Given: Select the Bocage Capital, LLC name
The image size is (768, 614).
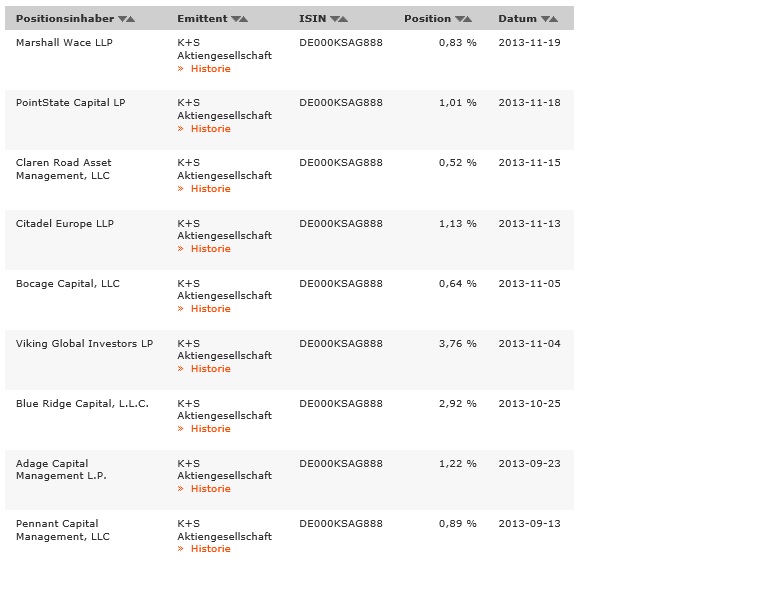Looking at the screenshot, I should pos(68,284).
